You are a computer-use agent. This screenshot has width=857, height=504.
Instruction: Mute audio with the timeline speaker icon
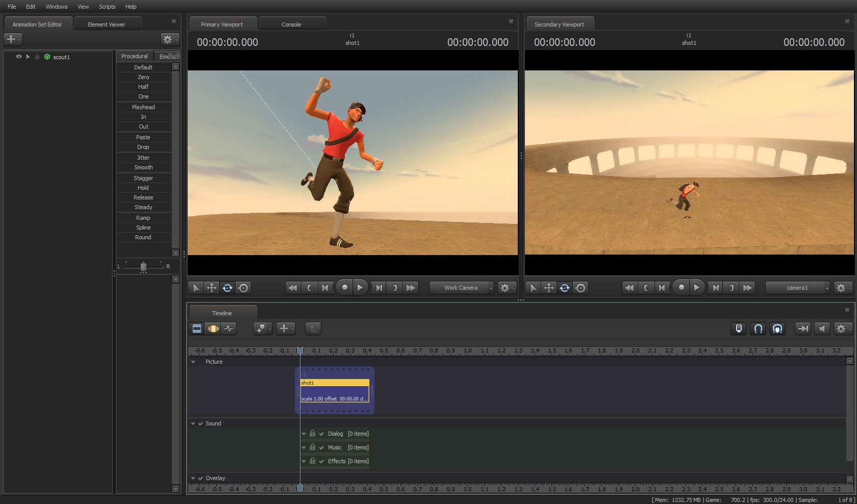822,329
